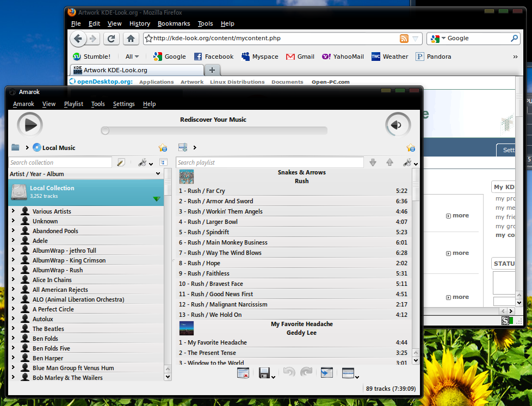Show active track in playlist icon
Image resolution: width=532 pixels, height=406 pixels.
tap(327, 373)
